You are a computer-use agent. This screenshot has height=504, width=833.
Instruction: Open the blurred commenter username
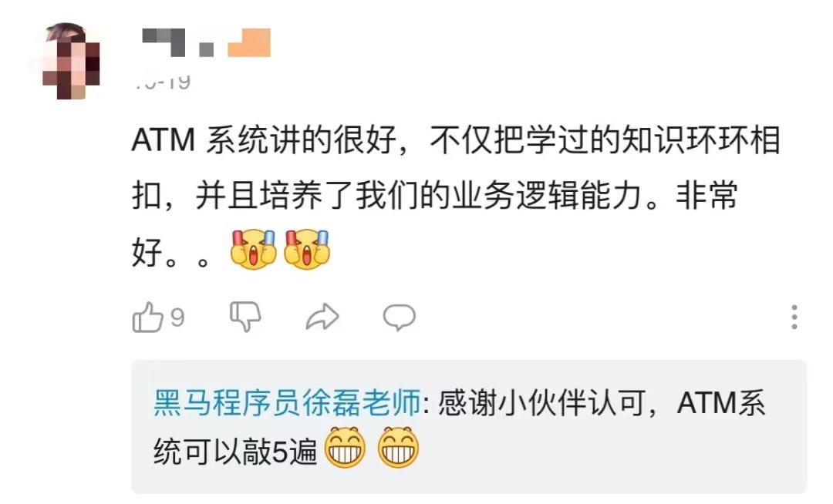pos(178,42)
